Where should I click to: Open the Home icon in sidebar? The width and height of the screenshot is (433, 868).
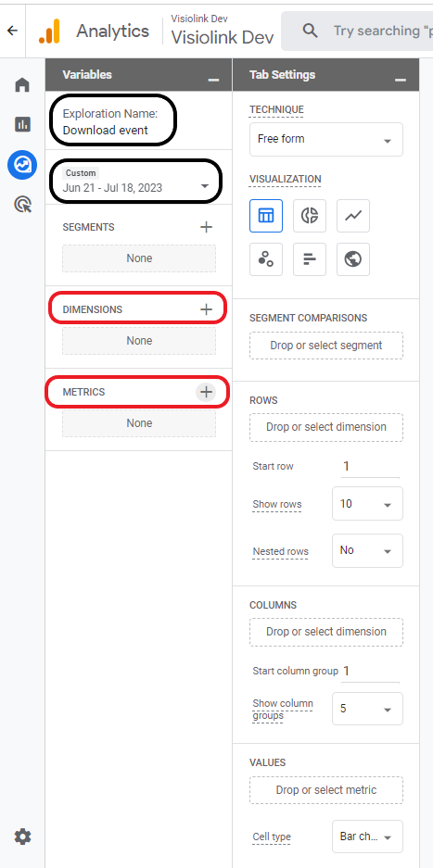pyautogui.click(x=22, y=85)
